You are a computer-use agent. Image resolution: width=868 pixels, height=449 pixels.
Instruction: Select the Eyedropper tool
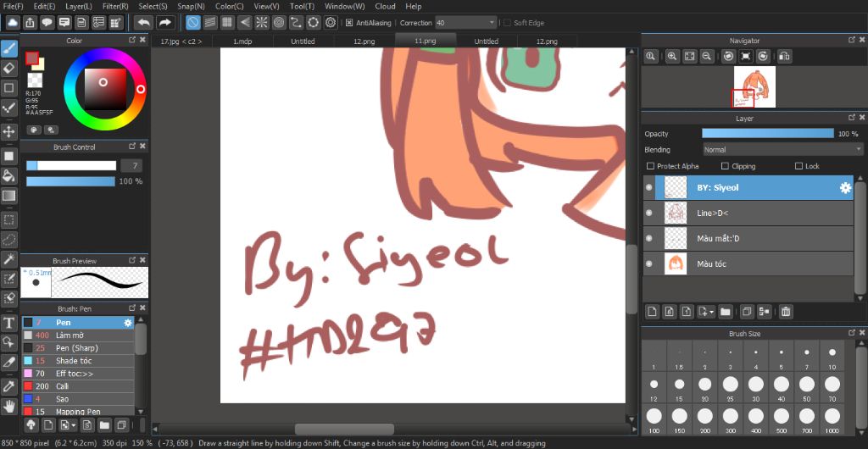pyautogui.click(x=8, y=387)
